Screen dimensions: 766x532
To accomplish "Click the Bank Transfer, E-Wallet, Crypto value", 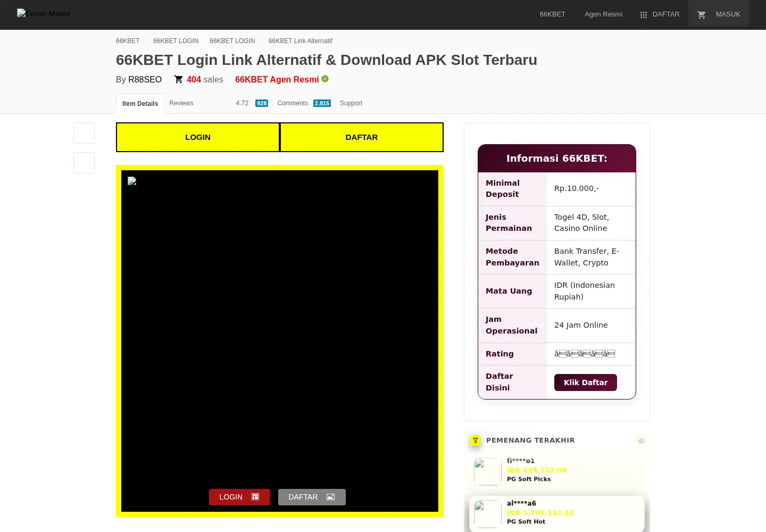I will tap(587, 257).
